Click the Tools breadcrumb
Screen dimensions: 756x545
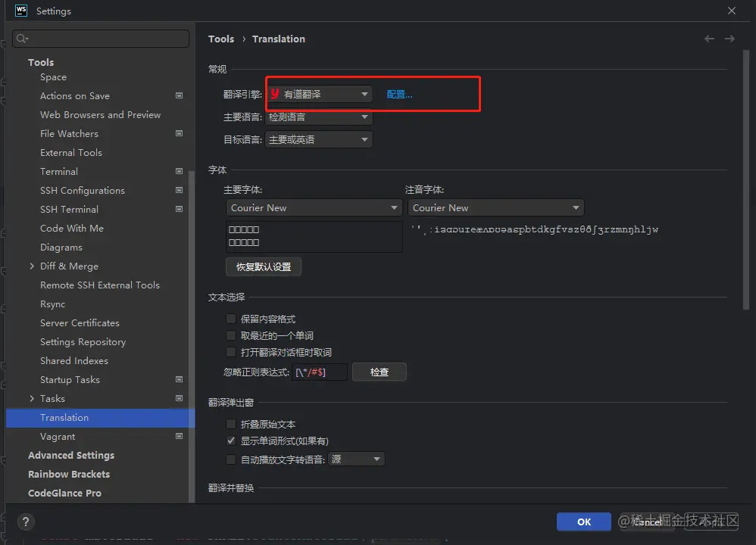click(221, 39)
